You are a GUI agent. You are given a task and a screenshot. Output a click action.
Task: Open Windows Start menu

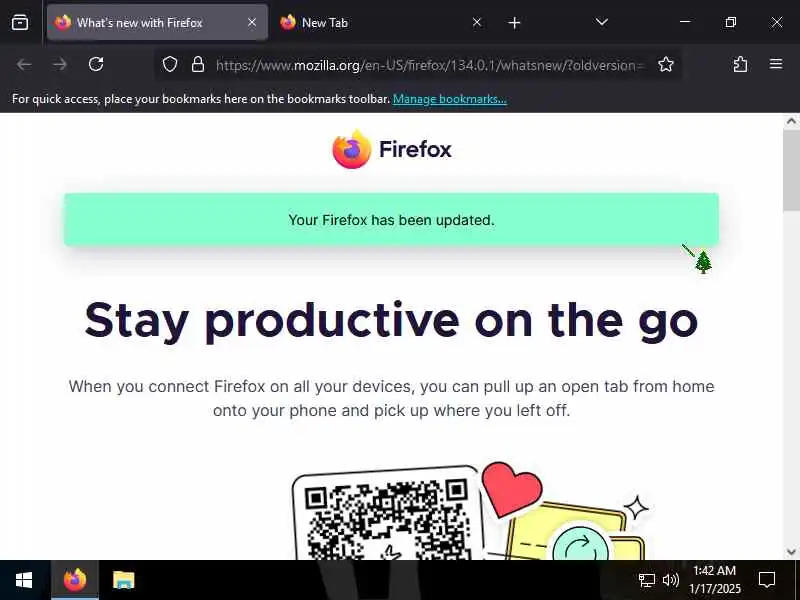pos(24,580)
